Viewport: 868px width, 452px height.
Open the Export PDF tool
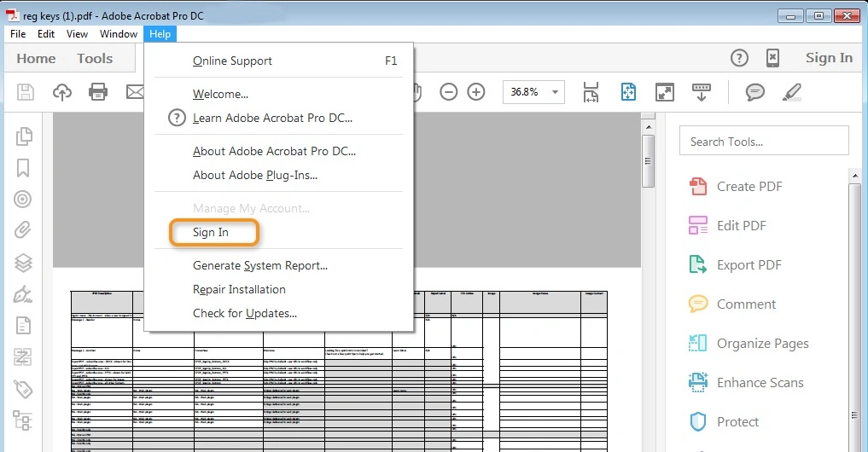(735, 265)
